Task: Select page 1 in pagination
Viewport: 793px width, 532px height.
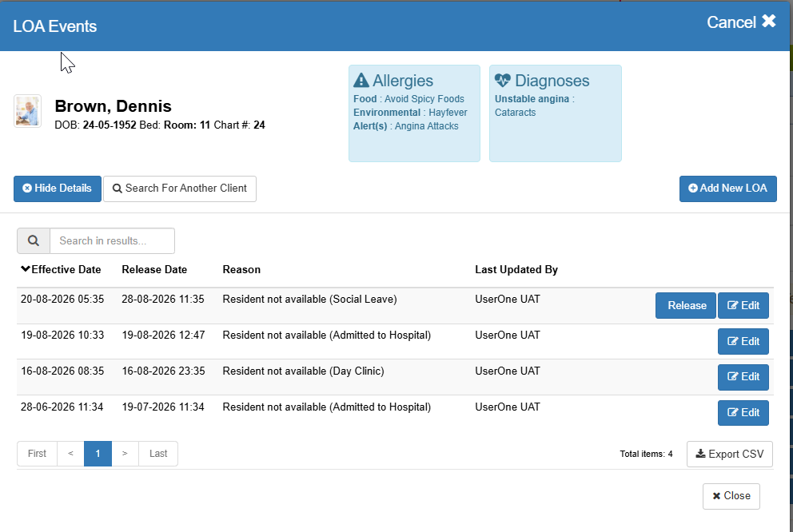Action: coord(98,454)
